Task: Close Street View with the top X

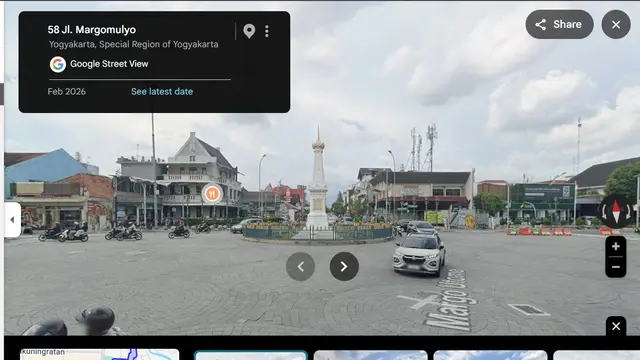Action: point(616,24)
